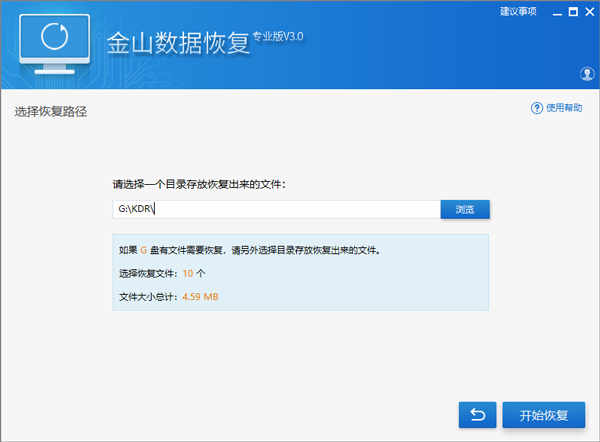Viewport: 600px width, 442px height.
Task: Click the monitor recovery logo icon
Action: click(54, 44)
